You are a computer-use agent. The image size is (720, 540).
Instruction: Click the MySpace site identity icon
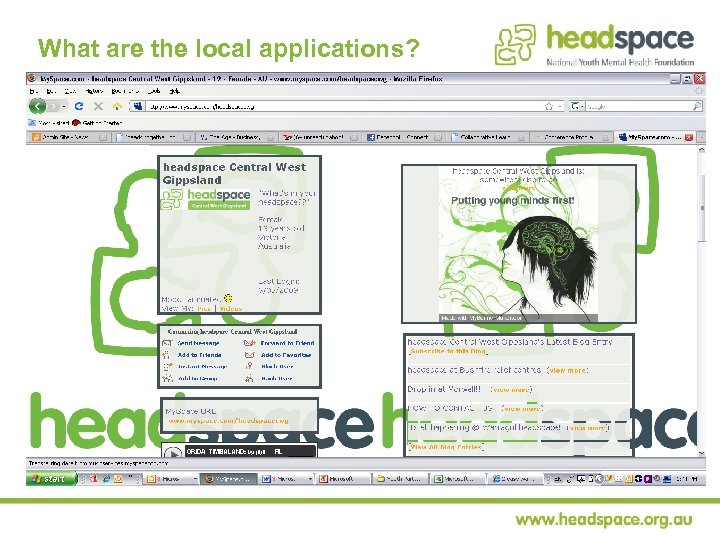138,107
